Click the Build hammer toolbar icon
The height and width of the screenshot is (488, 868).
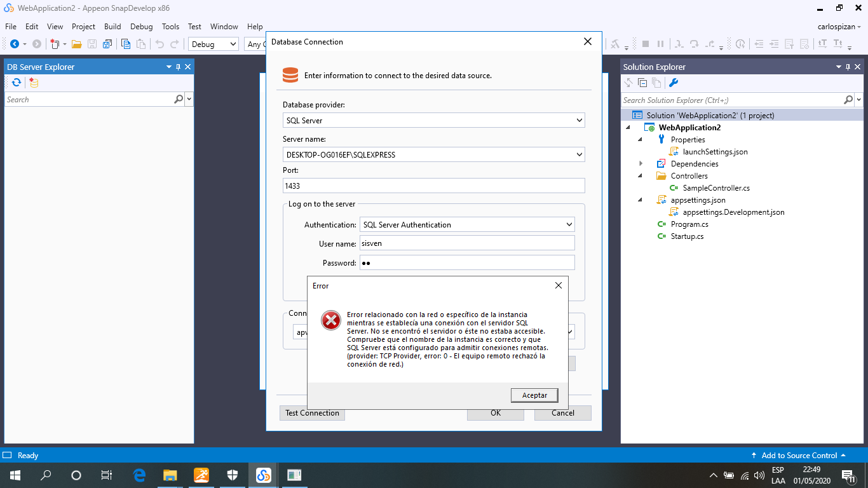pyautogui.click(x=615, y=44)
